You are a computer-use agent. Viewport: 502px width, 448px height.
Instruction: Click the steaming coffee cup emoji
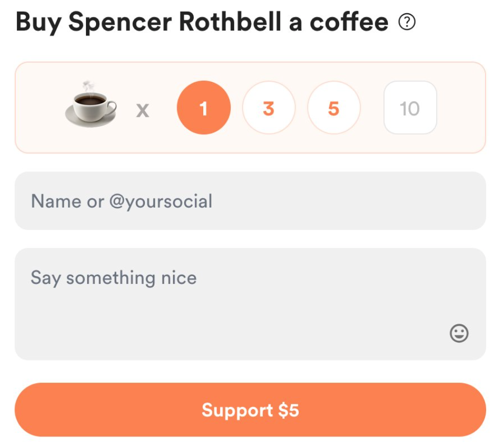91,105
